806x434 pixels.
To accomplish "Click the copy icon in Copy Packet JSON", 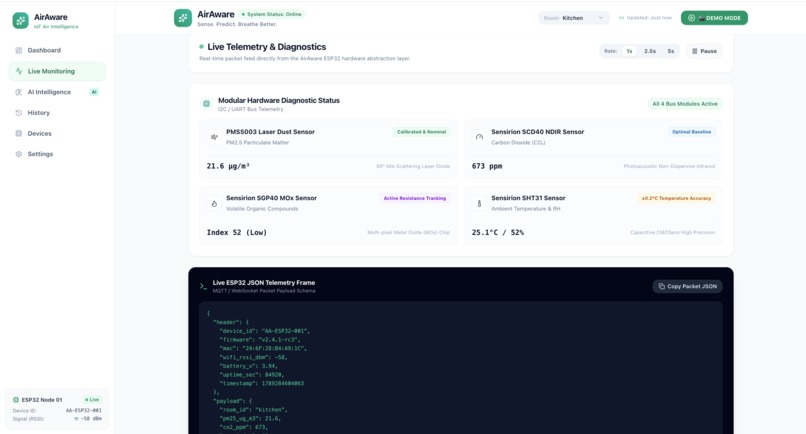I will [662, 286].
